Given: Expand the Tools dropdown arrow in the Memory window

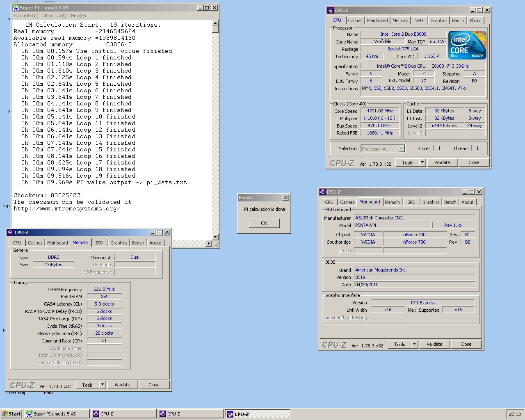Looking at the screenshot, I should click(103, 385).
